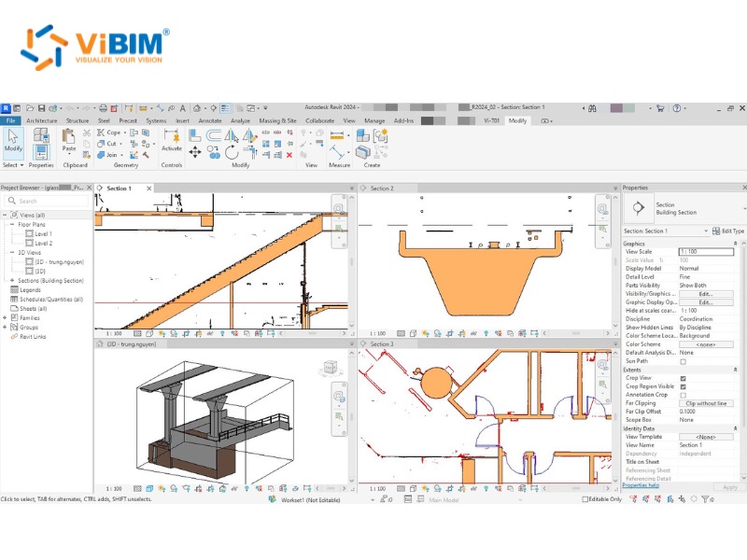Image resolution: width=747 pixels, height=560 pixels.
Task: Collapse the Floor Plans node
Action: point(12,224)
